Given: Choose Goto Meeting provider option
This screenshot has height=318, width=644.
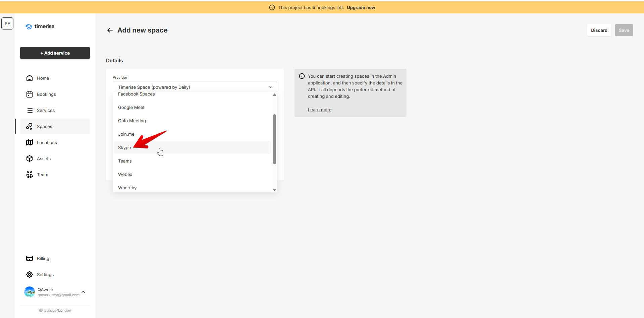Looking at the screenshot, I should (x=192, y=121).
